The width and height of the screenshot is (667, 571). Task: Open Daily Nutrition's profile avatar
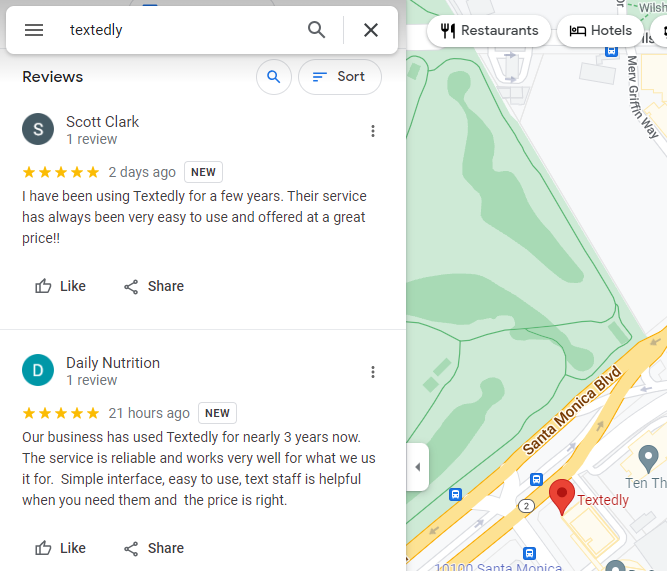[38, 370]
